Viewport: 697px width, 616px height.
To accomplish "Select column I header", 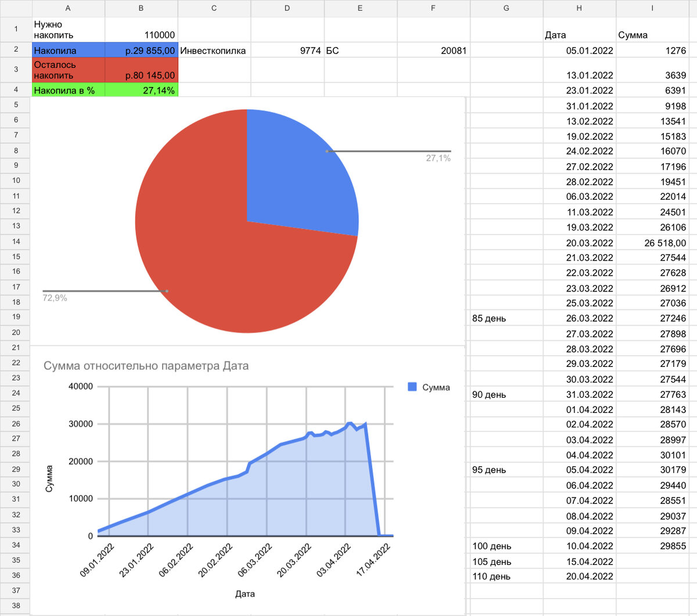I will [652, 8].
